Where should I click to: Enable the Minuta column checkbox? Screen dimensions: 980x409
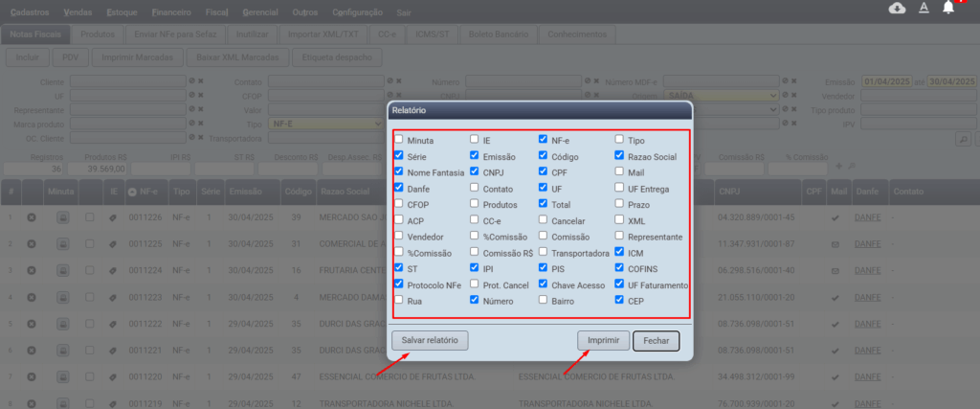coord(399,140)
